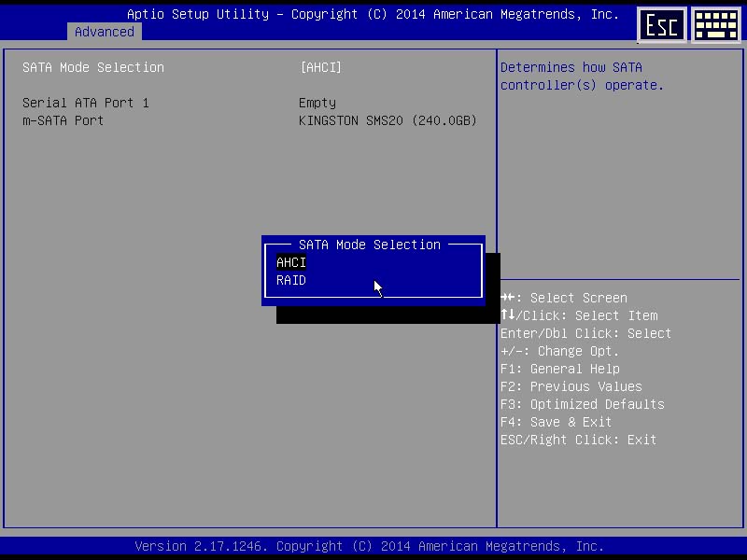Click the ESC/Right Click: Exit hint
The width and height of the screenshot is (747, 560).
pos(578,440)
